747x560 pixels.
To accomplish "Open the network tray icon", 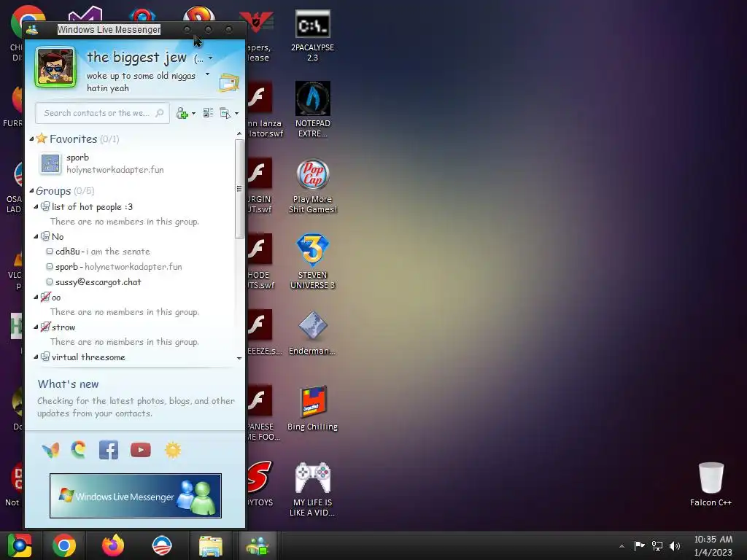I will 657,545.
